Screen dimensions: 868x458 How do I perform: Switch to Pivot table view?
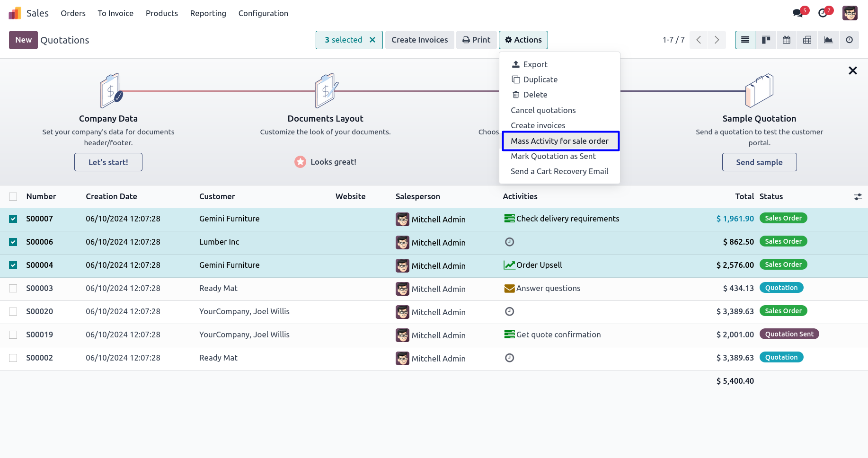click(807, 40)
